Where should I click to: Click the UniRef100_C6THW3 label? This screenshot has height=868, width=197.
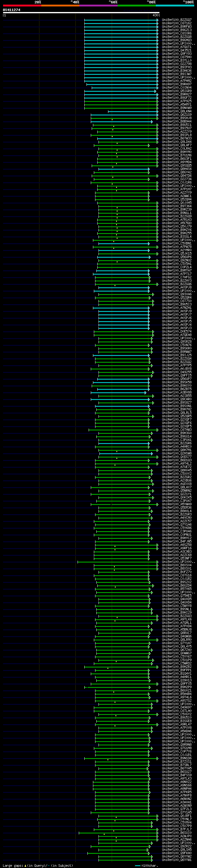(177, 430)
